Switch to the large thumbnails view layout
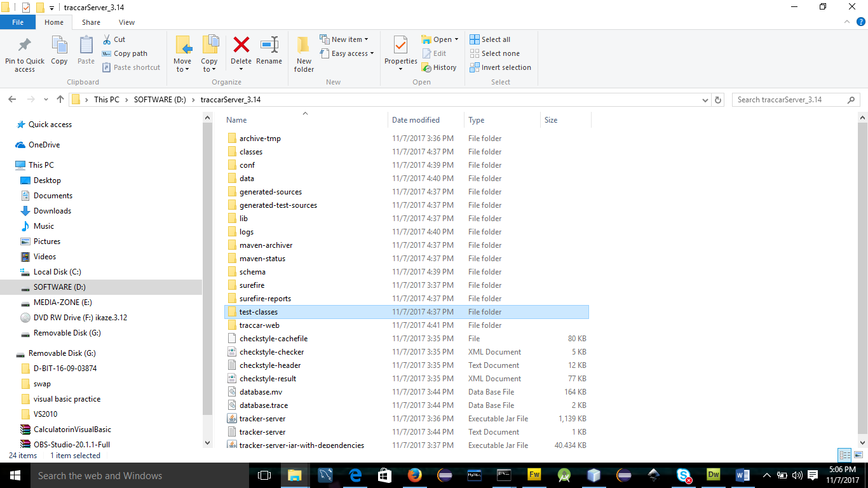This screenshot has width=868, height=488. pos(857,455)
